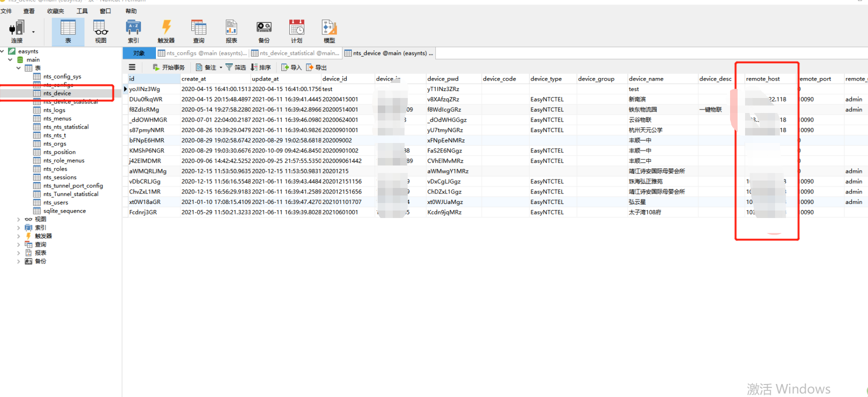Select nts_nts_statistical table in the tree

(x=65, y=127)
